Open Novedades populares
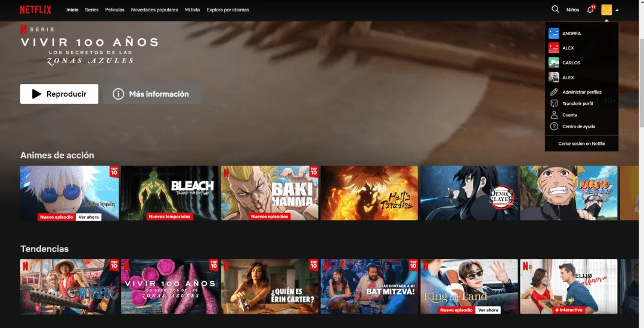This screenshot has width=644, height=328. tap(154, 10)
